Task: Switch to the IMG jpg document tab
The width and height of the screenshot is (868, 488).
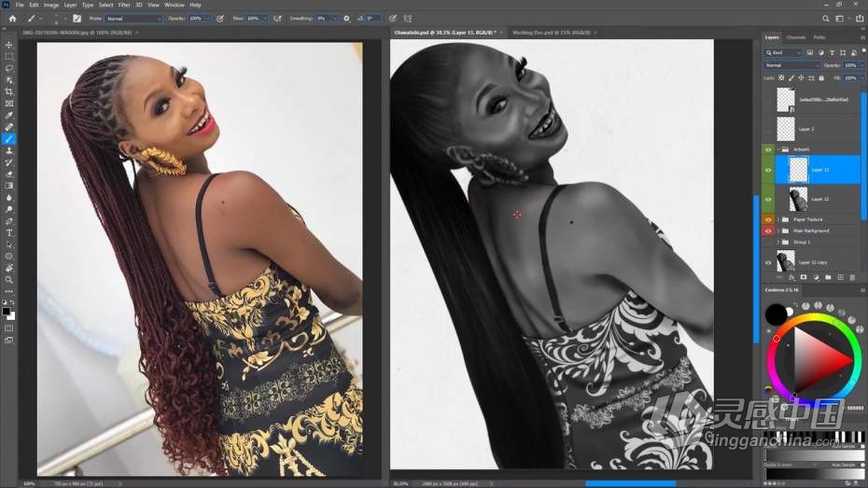Action: (77, 33)
